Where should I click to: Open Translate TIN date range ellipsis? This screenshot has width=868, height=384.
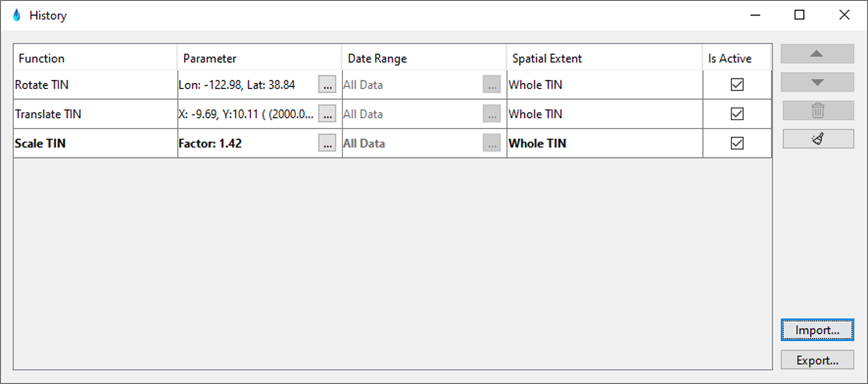(x=492, y=114)
